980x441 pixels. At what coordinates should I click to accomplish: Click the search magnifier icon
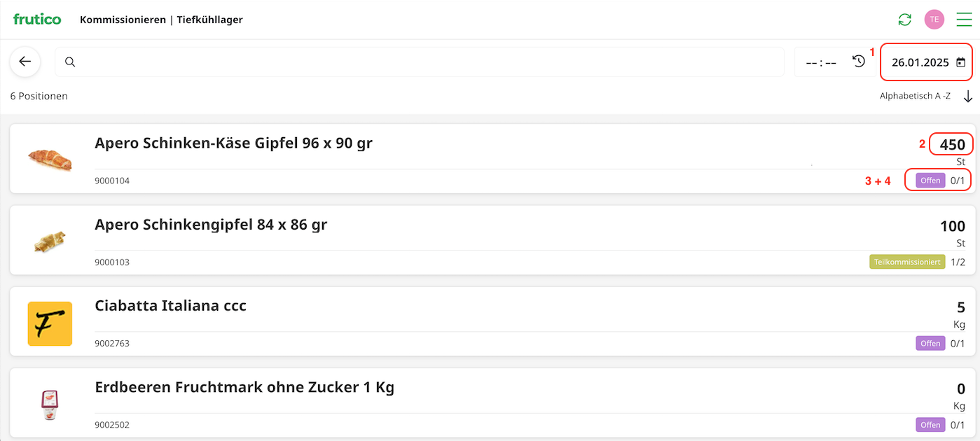click(x=70, y=62)
